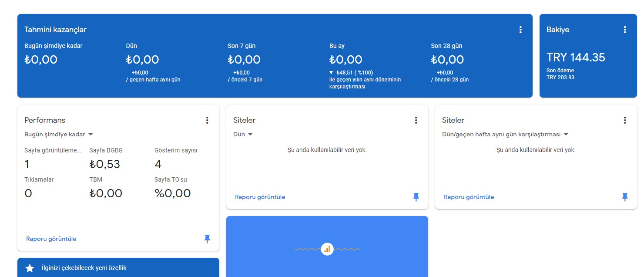The height and width of the screenshot is (277, 644).
Task: Open Raporu görüntüle in Siteler comparison card
Action: [x=469, y=197]
